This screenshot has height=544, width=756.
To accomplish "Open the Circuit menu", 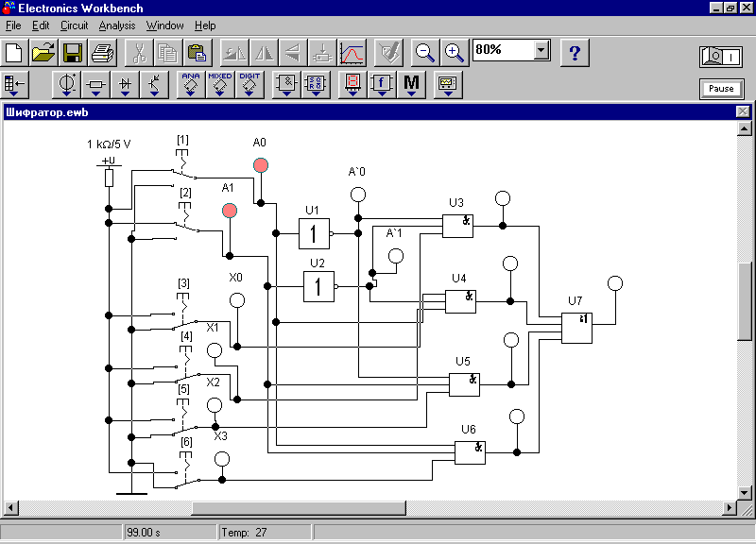I will click(75, 25).
